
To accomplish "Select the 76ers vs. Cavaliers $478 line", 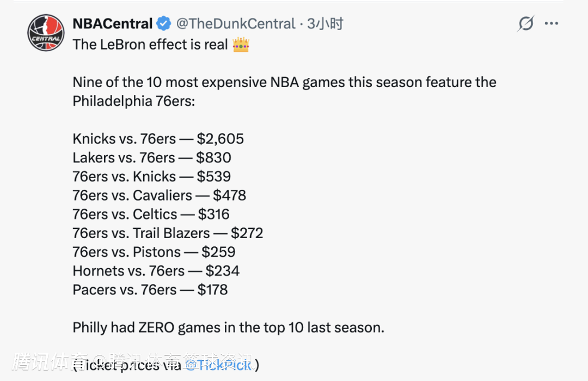I will click(160, 195).
